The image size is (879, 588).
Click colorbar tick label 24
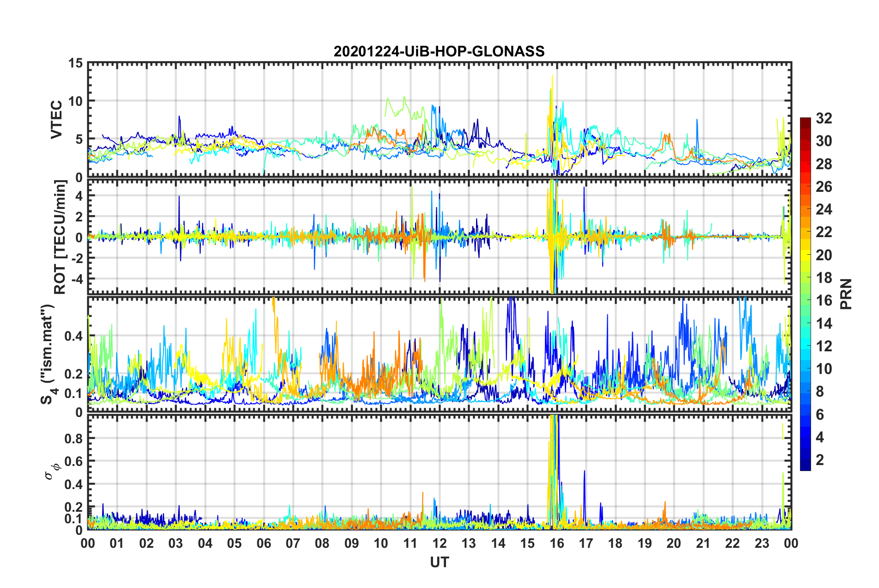click(824, 209)
